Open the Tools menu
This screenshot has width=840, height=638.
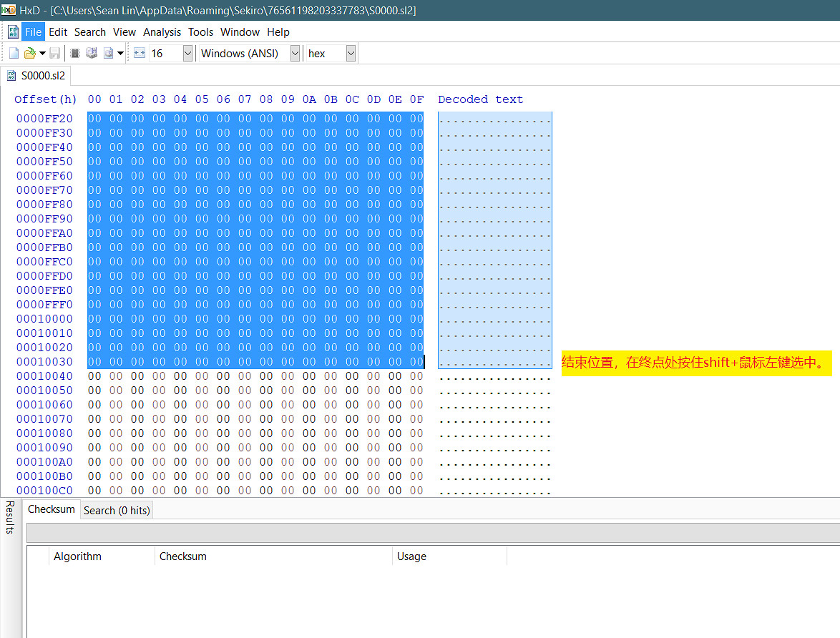point(200,31)
